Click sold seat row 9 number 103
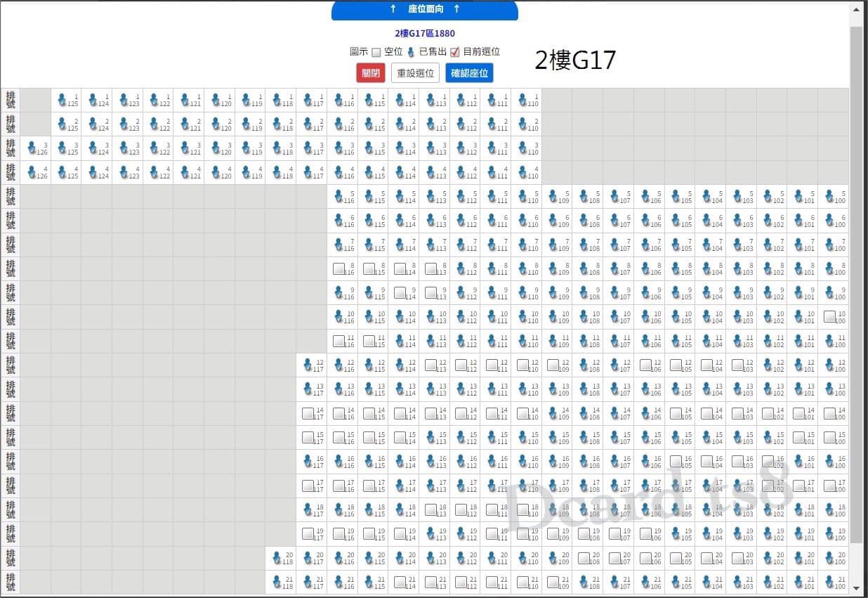 pos(737,293)
